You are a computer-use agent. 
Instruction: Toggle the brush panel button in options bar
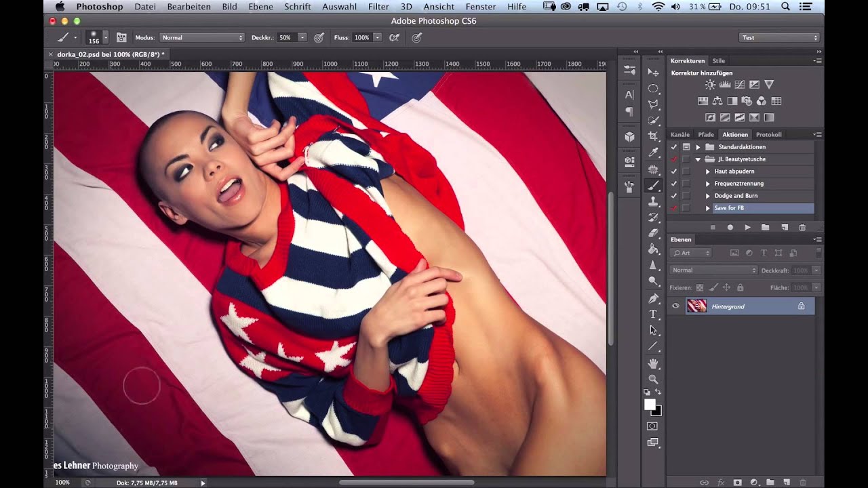(x=121, y=38)
